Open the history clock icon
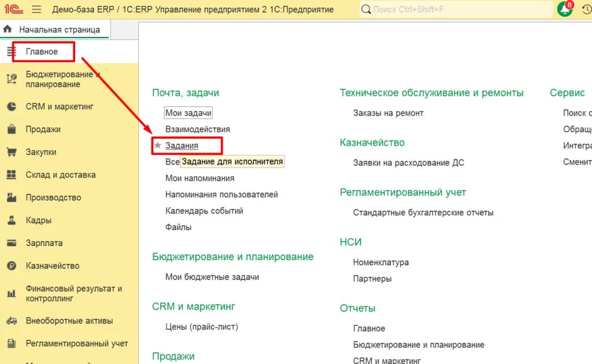 [x=587, y=9]
